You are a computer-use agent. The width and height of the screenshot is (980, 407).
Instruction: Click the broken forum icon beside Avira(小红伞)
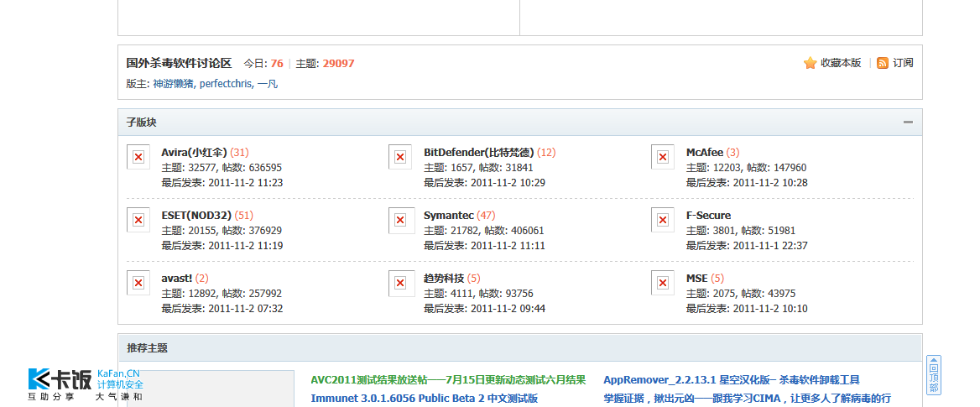click(x=138, y=156)
